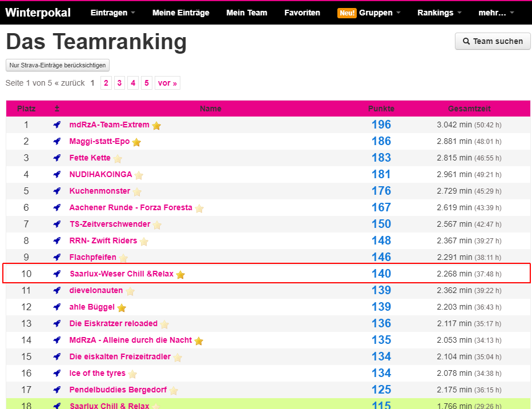
Task: Go to the Favoriten page
Action: pos(302,13)
